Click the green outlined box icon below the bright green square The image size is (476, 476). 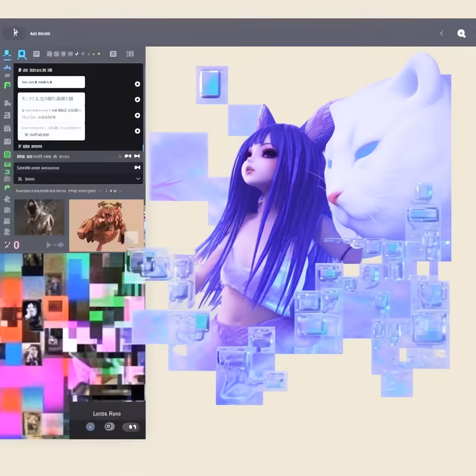click(x=7, y=165)
